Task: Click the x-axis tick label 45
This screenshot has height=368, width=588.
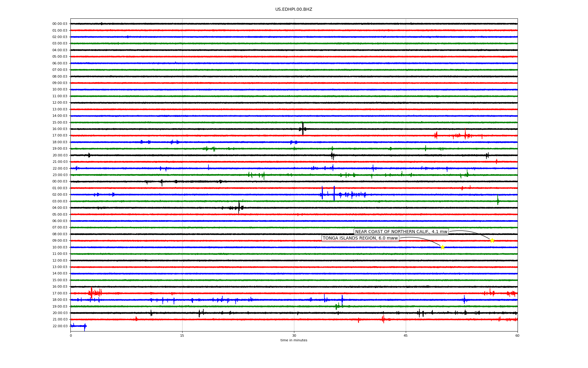Action: tap(406, 335)
